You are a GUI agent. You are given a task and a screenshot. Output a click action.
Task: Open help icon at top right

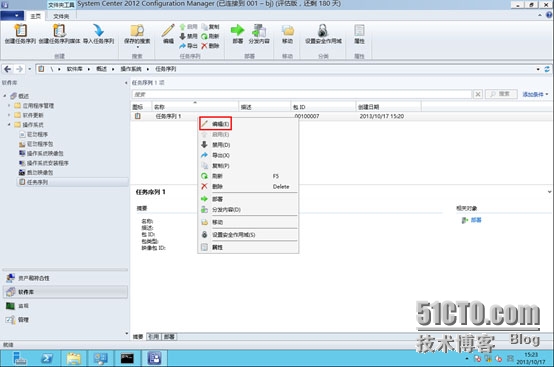point(549,15)
